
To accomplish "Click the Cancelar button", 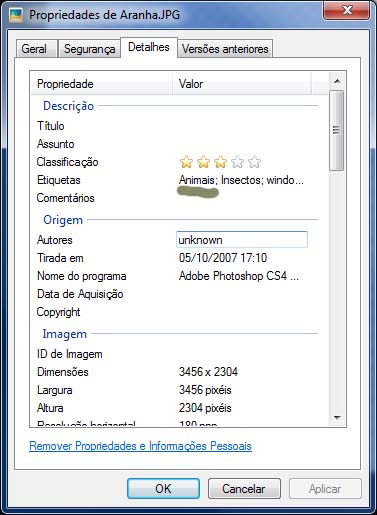I will 244,489.
